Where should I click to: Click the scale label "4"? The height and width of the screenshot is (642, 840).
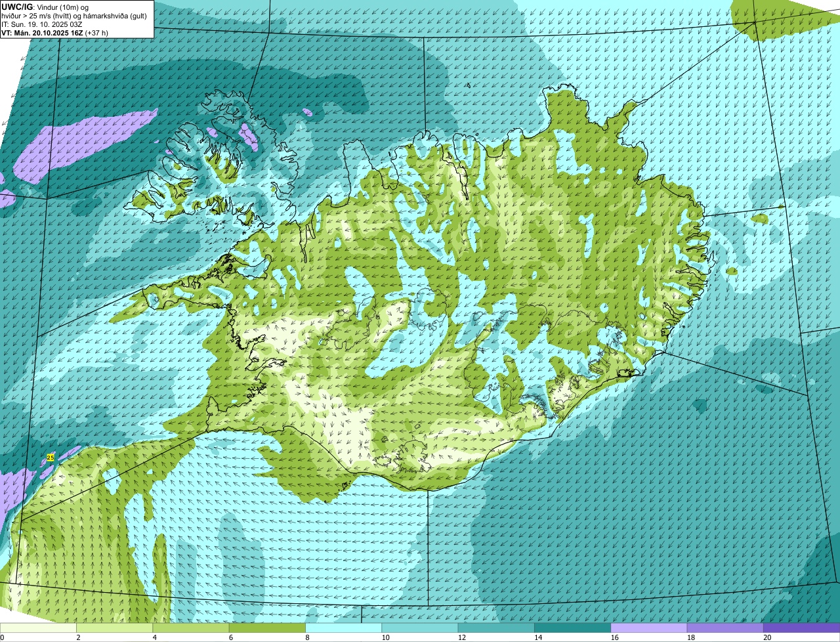click(x=154, y=637)
